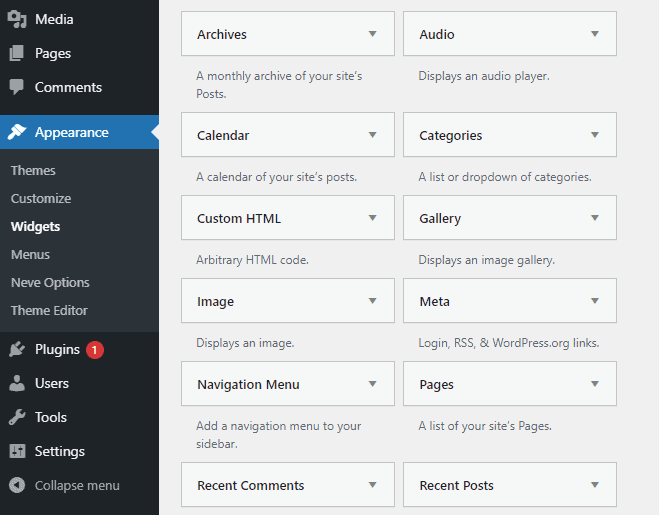
Task: Open the Theme Editor submenu link
Action: 49,310
